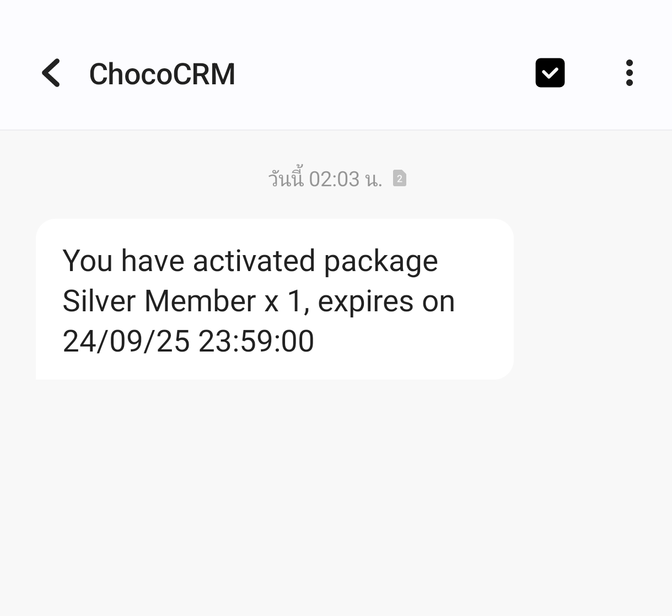Click the word 'Member' in message
The width and height of the screenshot is (672, 616).
(200, 301)
